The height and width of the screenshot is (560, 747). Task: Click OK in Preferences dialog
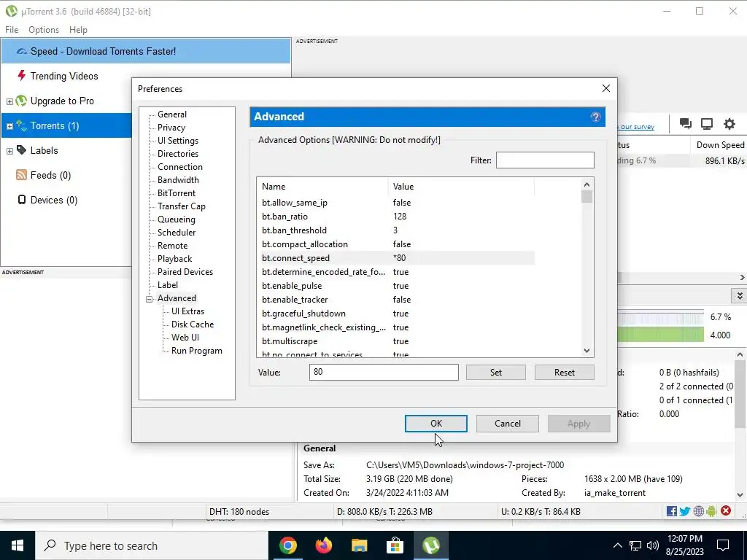click(x=436, y=424)
